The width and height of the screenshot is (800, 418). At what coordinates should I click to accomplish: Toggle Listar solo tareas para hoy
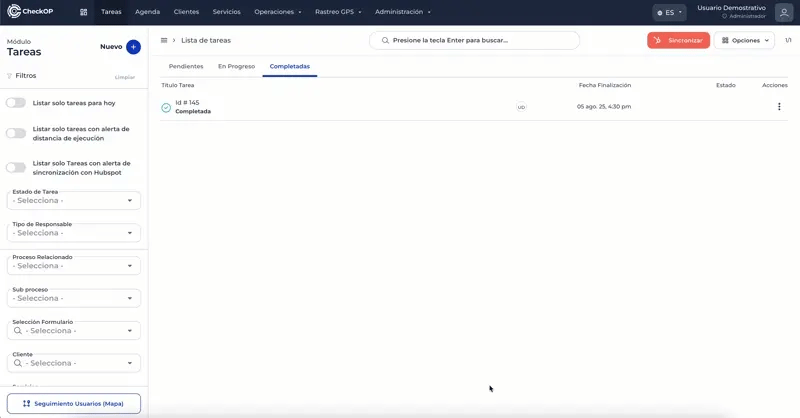[x=16, y=103]
